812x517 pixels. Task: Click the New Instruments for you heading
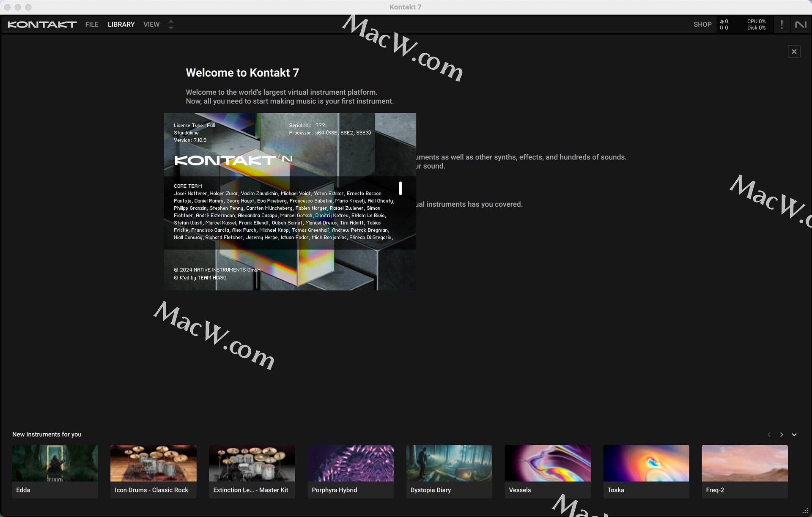(47, 435)
